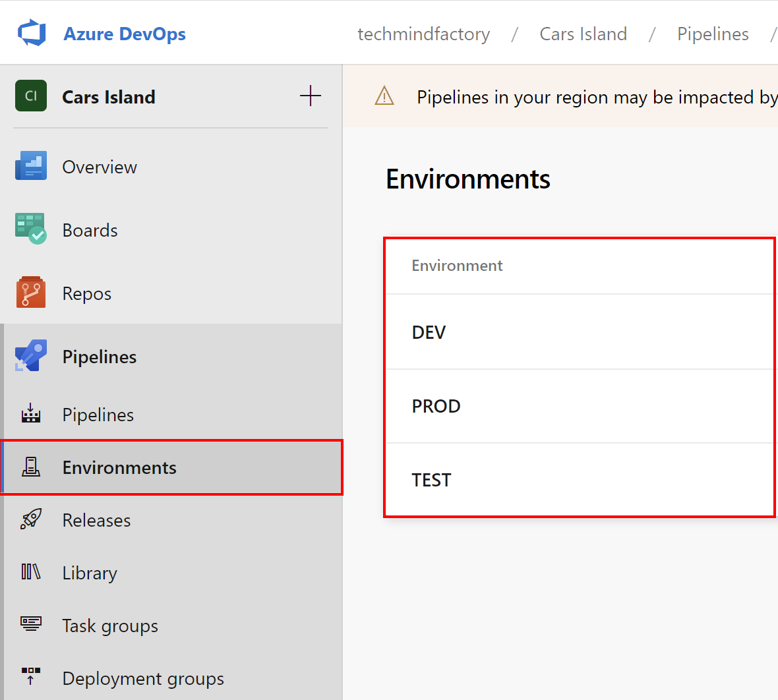Image resolution: width=778 pixels, height=700 pixels.
Task: Click Cars Island in the breadcrumb
Action: point(583,34)
